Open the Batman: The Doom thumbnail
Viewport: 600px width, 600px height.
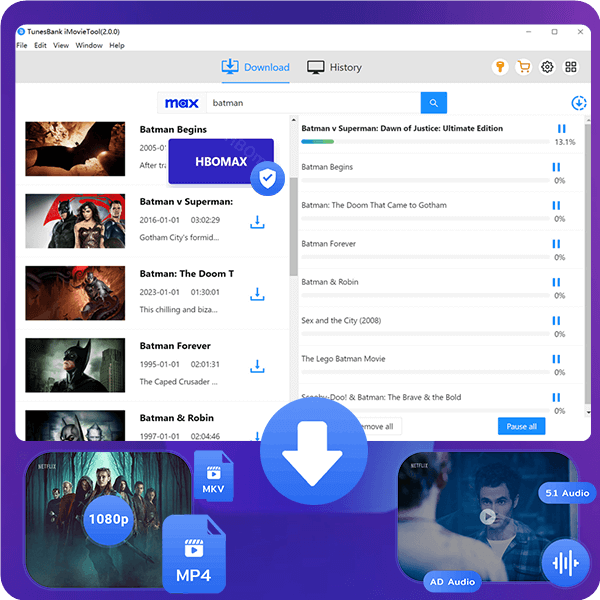pyautogui.click(x=75, y=293)
